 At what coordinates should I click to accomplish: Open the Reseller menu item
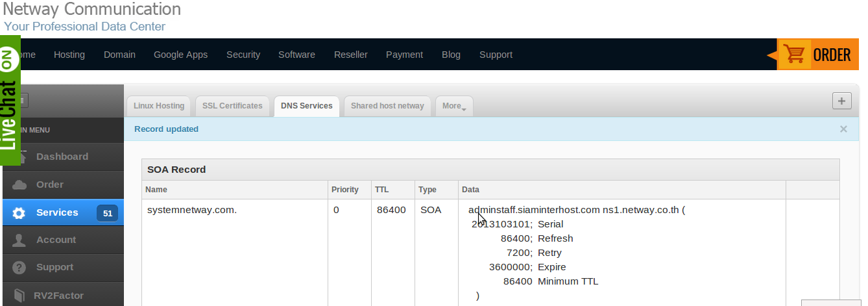[350, 55]
